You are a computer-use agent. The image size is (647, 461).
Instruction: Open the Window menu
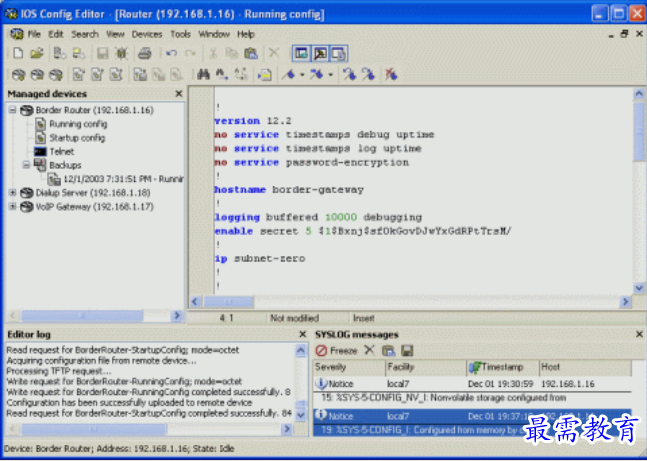214,34
